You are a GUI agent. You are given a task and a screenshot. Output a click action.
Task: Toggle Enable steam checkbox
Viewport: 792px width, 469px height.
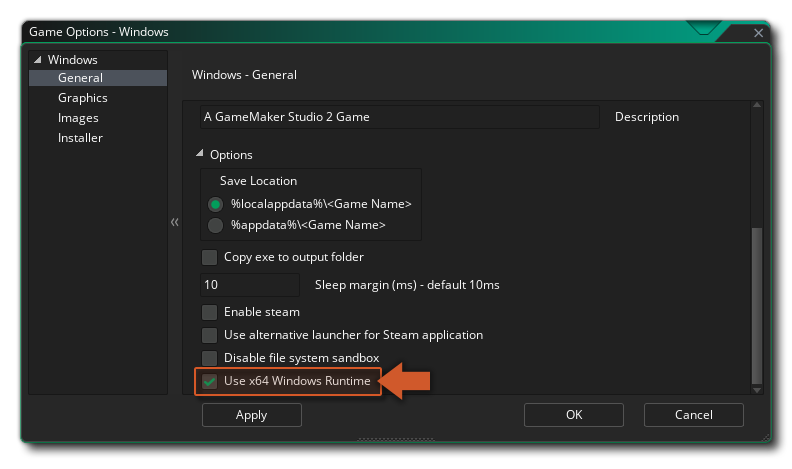tap(209, 312)
